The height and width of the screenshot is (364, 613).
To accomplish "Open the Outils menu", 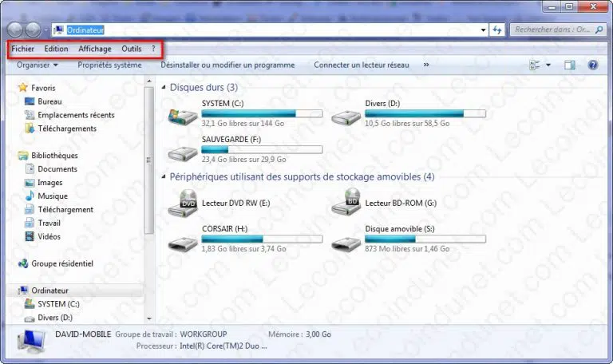I will click(x=132, y=49).
